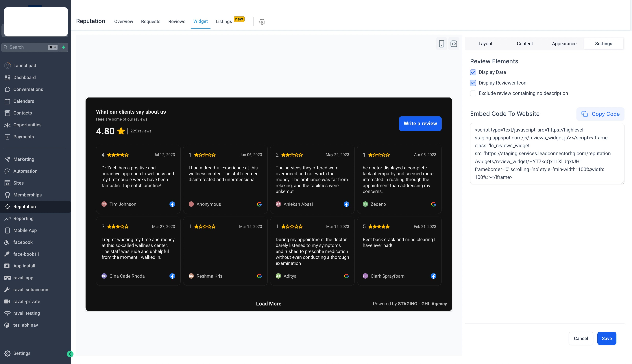Toggle Display Reviewer Icon checkbox
This screenshot has width=632, height=364.
(473, 83)
